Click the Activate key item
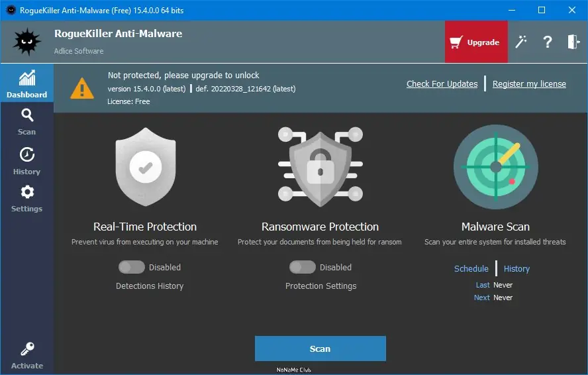Screen dimensions: 588x375 tap(26, 356)
